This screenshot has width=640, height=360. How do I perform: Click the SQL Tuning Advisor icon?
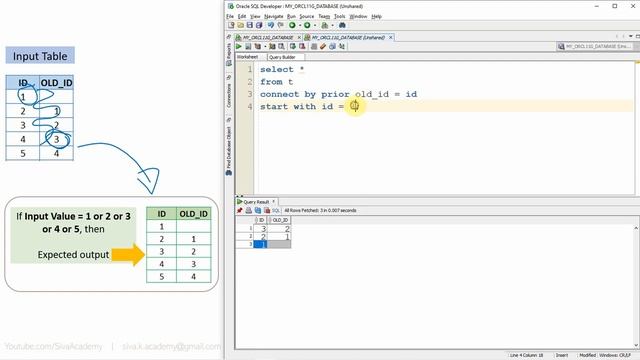coord(281,47)
